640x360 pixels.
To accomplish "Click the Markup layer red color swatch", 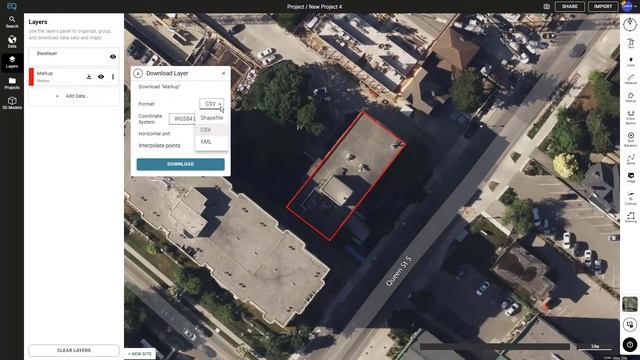I will click(x=31, y=76).
